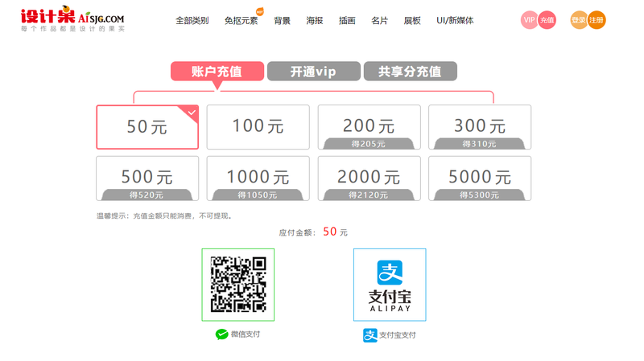
Task: Click the VIP circle icon
Action: pos(529,20)
